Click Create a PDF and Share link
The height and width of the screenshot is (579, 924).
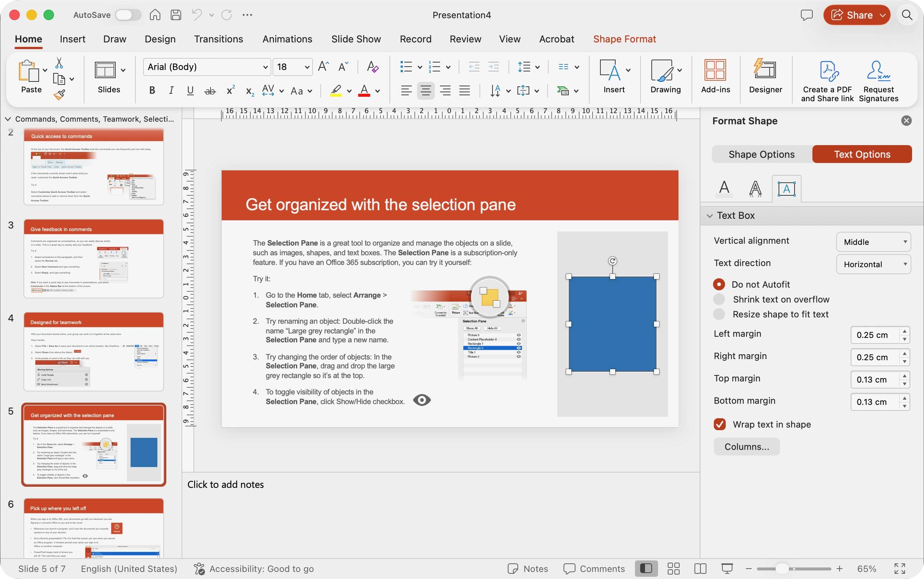point(827,80)
